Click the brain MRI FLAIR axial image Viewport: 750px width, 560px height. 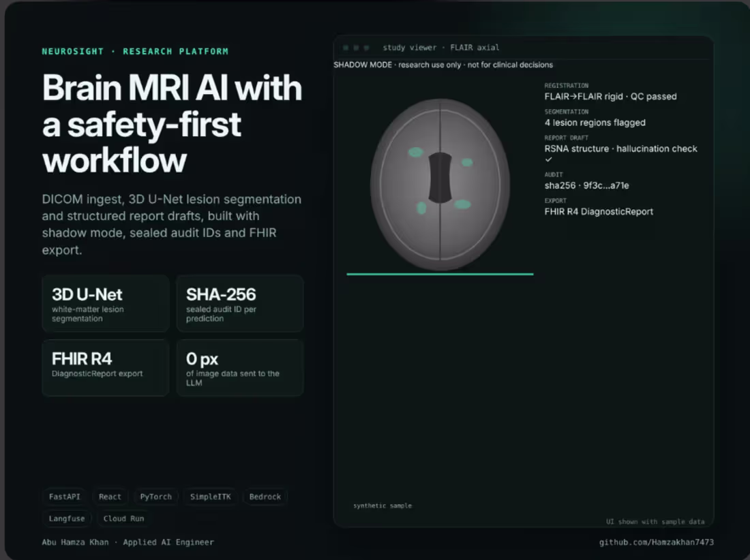(x=440, y=185)
